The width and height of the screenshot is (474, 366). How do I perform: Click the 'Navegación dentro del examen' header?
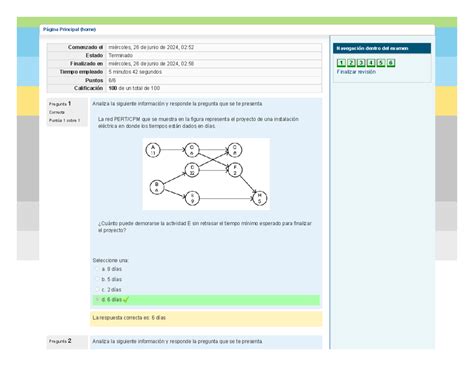click(x=382, y=48)
